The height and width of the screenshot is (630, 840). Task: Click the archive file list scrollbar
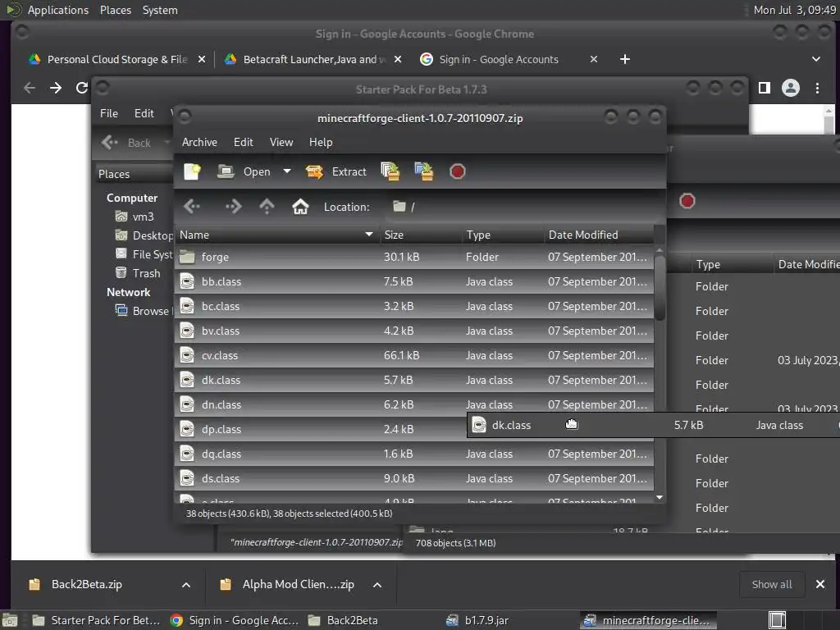coord(660,288)
